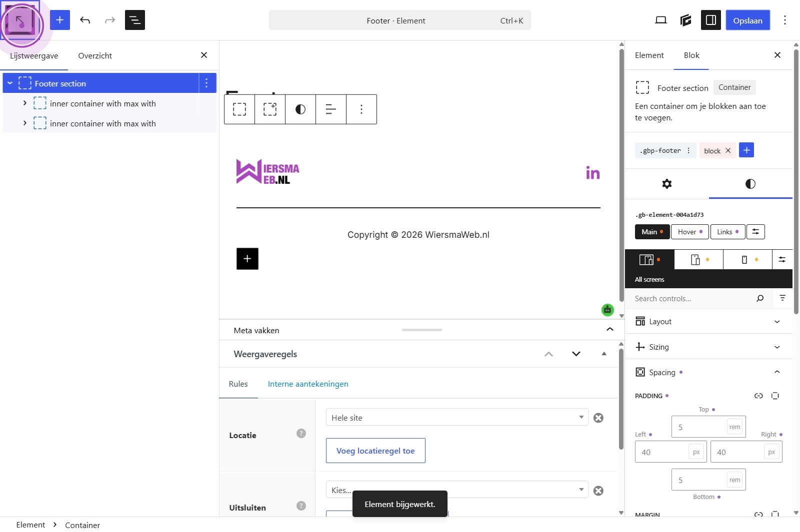Viewport: 800px width, 532px height.
Task: Move Weergaveregels panel down
Action: [576, 354]
